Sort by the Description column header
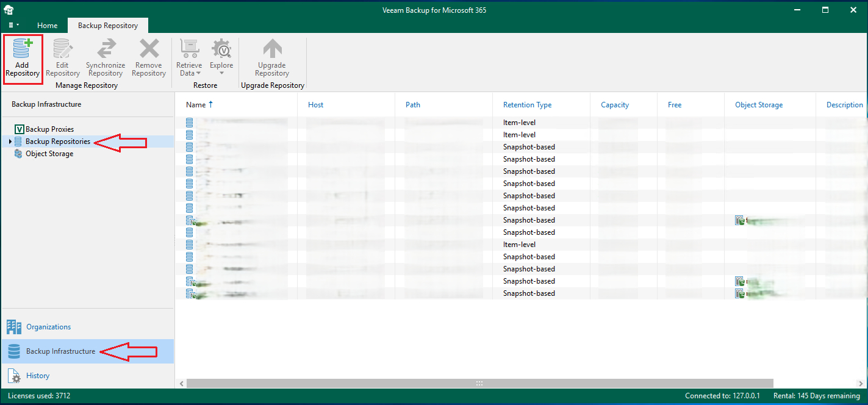Viewport: 868px width, 405px height. coord(842,105)
